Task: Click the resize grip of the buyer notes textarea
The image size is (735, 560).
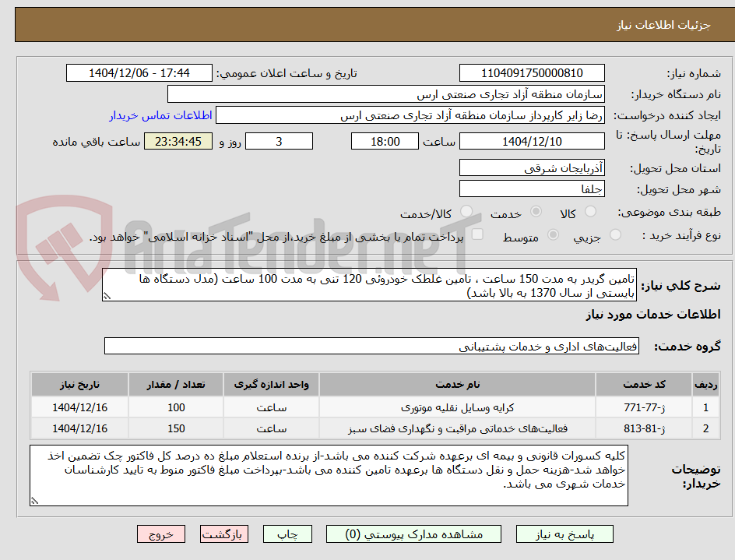Action: tap(34, 501)
